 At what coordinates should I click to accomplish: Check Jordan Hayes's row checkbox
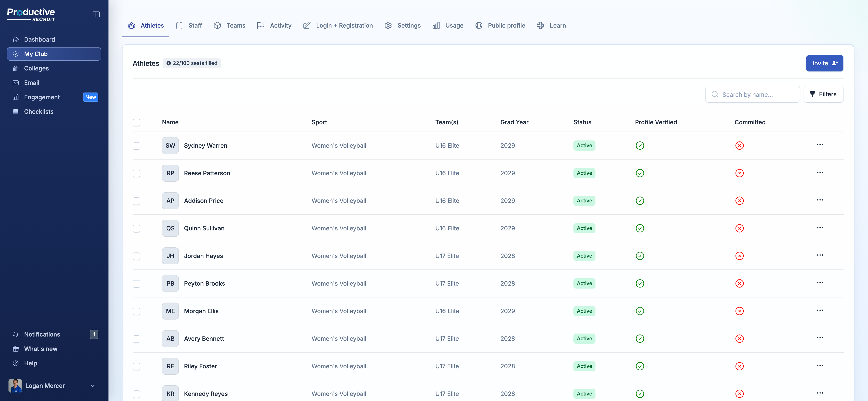(x=136, y=256)
